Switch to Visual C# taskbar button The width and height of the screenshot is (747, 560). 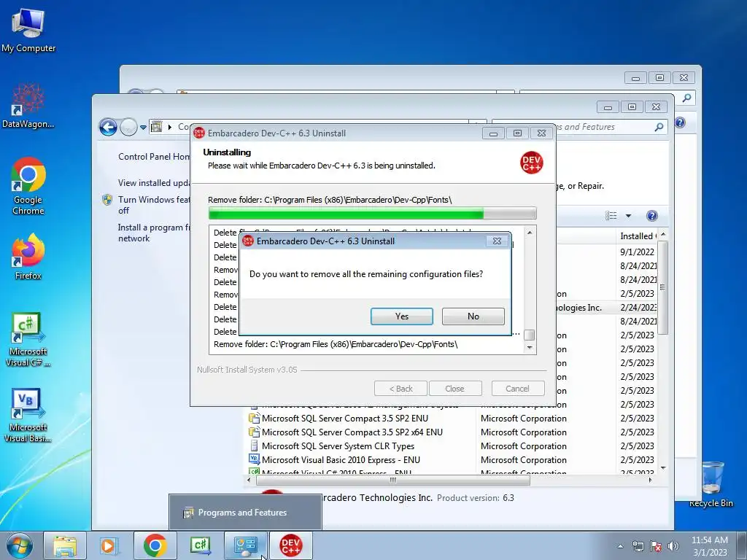pyautogui.click(x=201, y=545)
